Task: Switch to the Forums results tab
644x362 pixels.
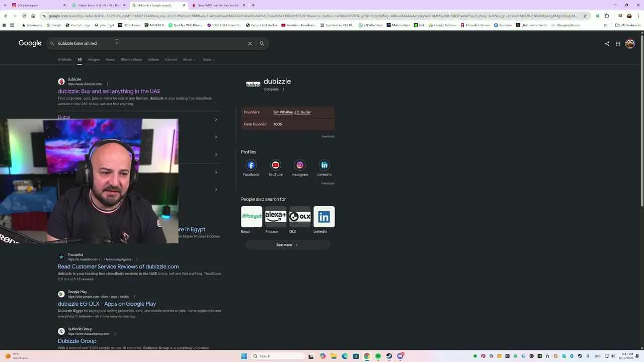Action: point(171,59)
